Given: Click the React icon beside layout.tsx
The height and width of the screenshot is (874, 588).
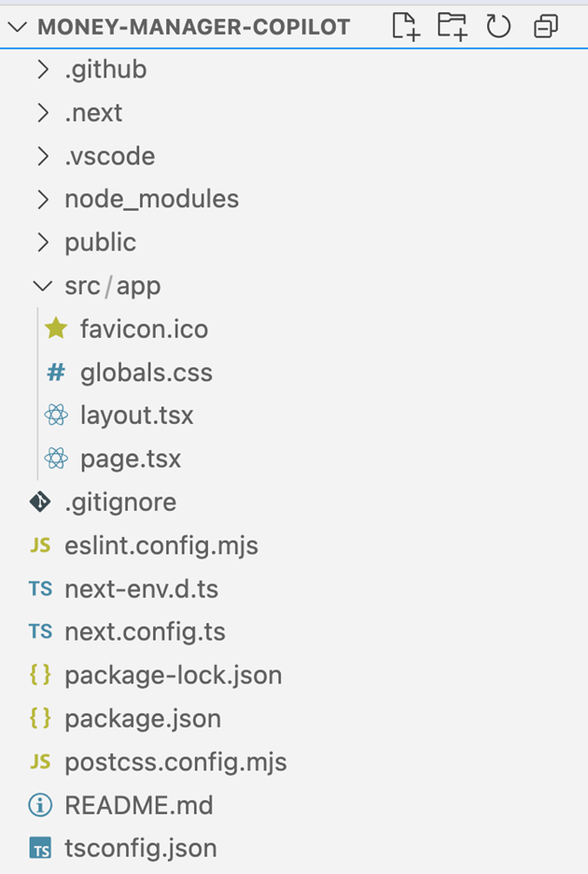Looking at the screenshot, I should tap(56, 415).
